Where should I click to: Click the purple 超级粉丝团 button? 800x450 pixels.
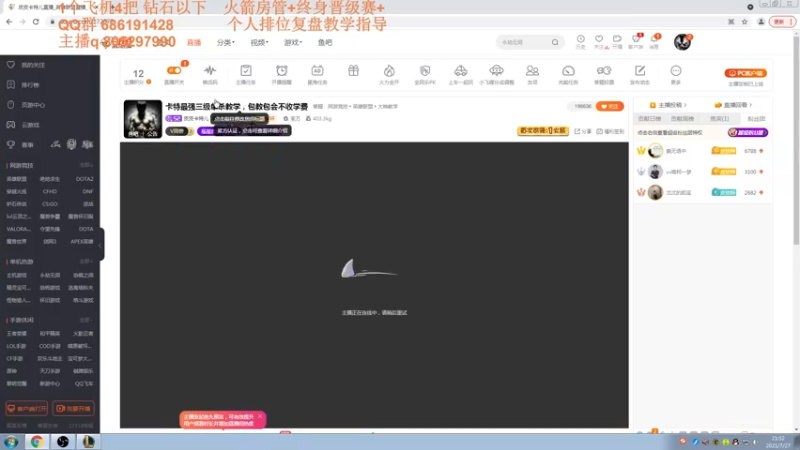point(747,133)
